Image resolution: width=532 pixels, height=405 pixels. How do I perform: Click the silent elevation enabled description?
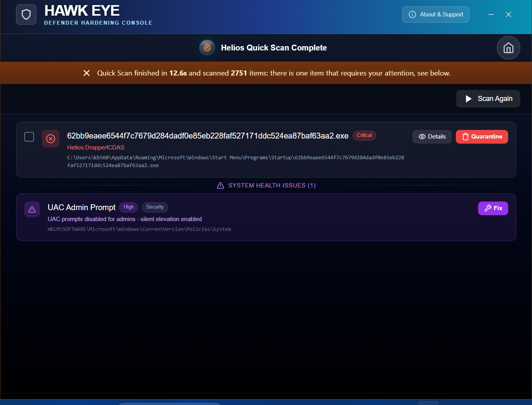pyautogui.click(x=125, y=219)
